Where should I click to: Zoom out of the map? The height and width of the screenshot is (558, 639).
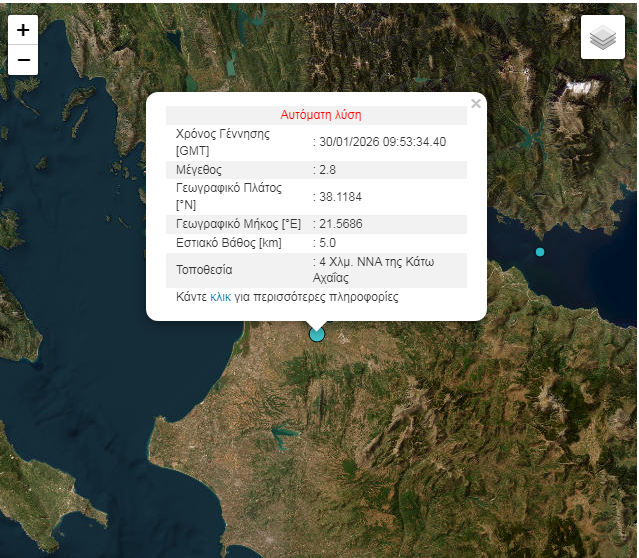(23, 60)
